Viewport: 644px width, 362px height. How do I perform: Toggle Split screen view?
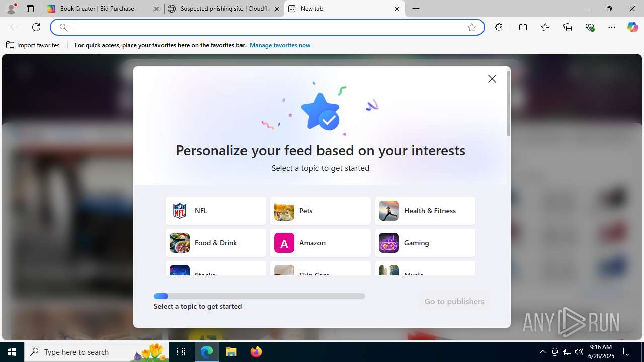523,27
